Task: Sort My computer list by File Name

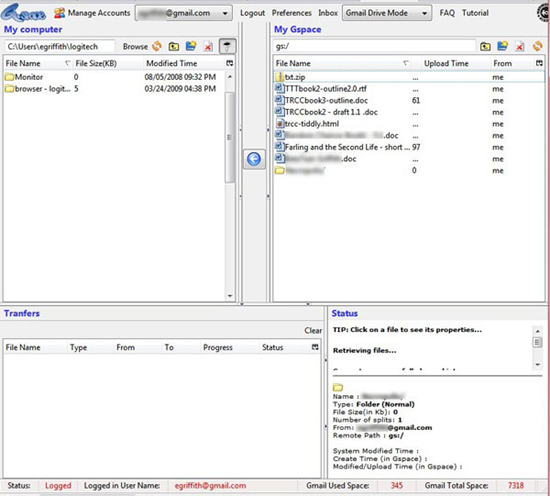Action: [38, 63]
